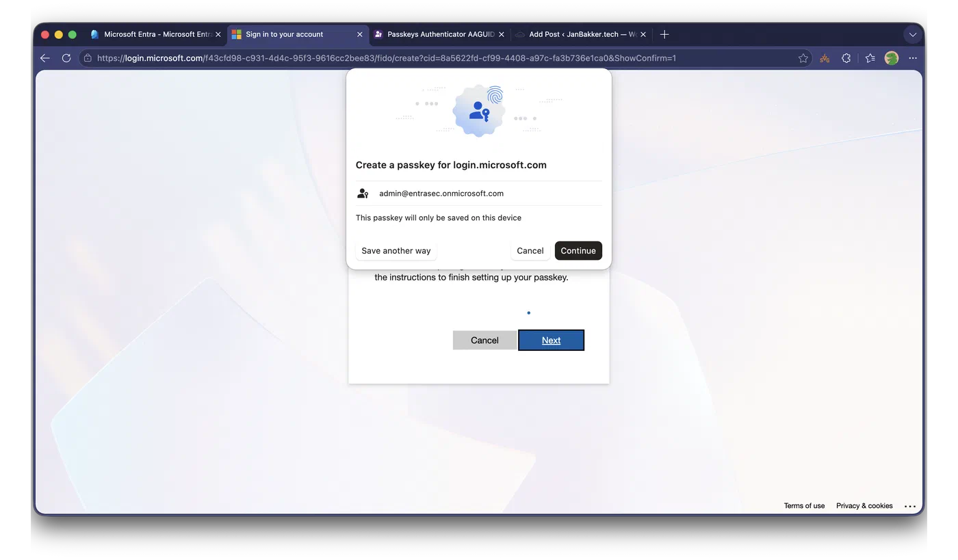Image resolution: width=958 pixels, height=560 pixels.
Task: Click the admin@entrasec.onmicrosoft.com account text
Action: pos(441,194)
